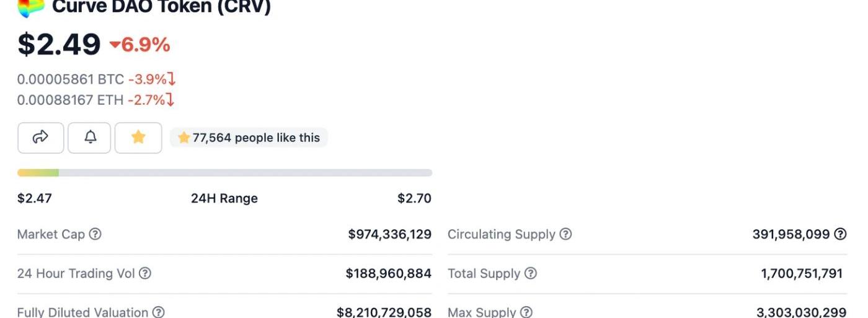868x318 pixels.
Task: Open price alert bell icon
Action: [90, 138]
